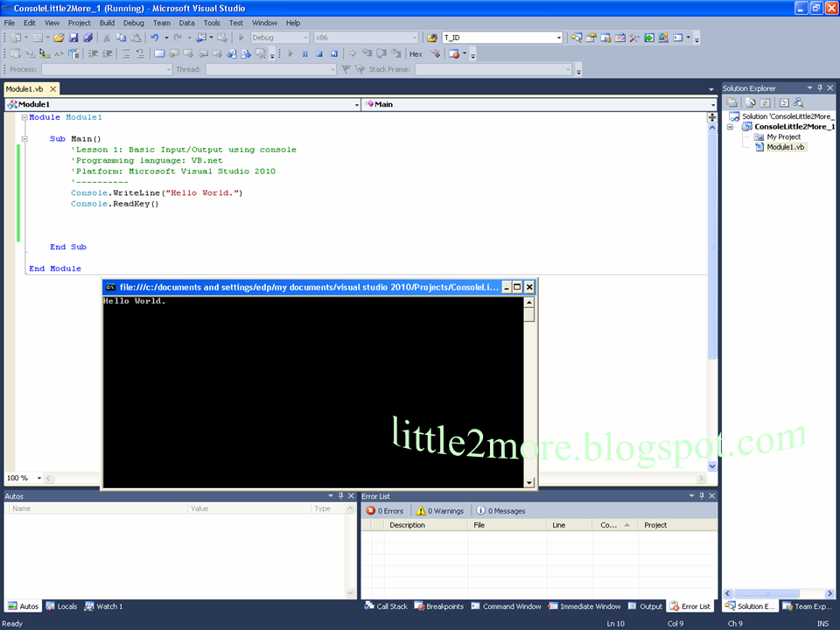Collapse the Sub Main code region
The width and height of the screenshot is (840, 630).
pyautogui.click(x=24, y=139)
